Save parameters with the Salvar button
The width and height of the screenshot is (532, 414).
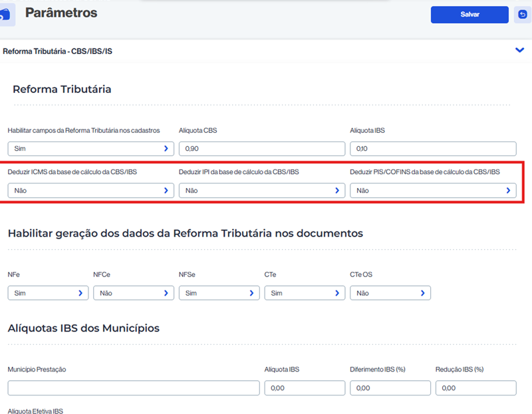click(469, 15)
